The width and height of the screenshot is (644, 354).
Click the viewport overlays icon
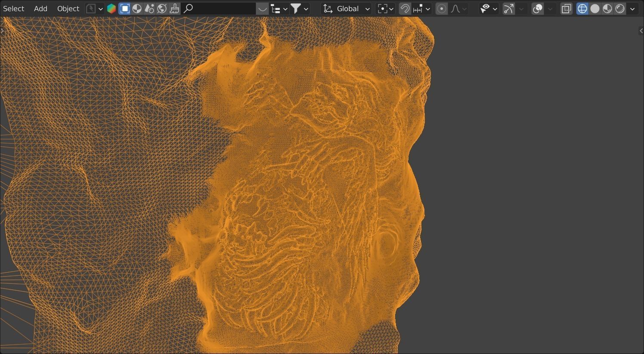(537, 9)
